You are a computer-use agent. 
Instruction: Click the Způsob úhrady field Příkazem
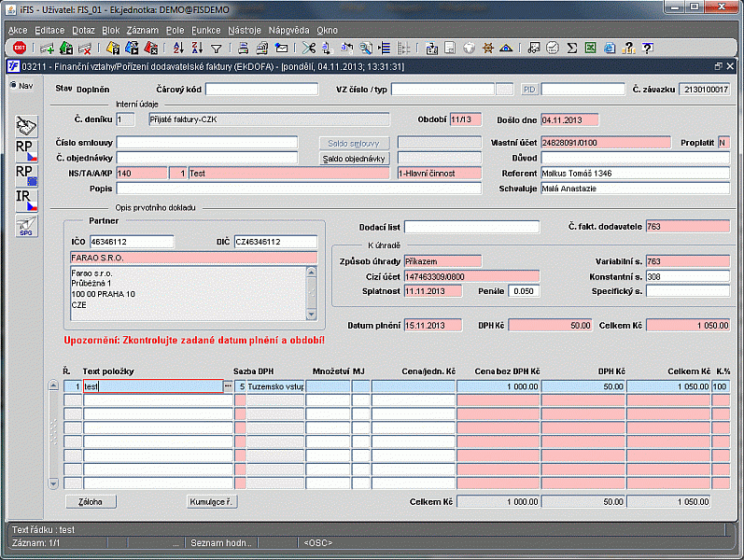(x=442, y=261)
